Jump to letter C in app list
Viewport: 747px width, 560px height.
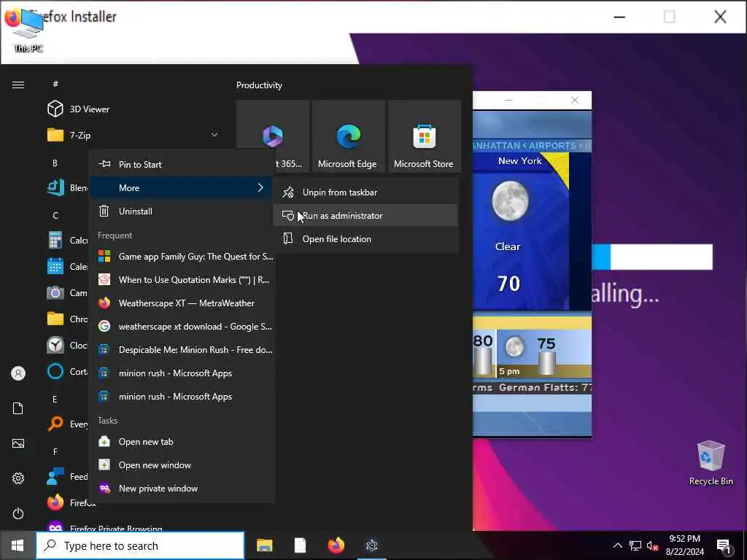click(55, 215)
